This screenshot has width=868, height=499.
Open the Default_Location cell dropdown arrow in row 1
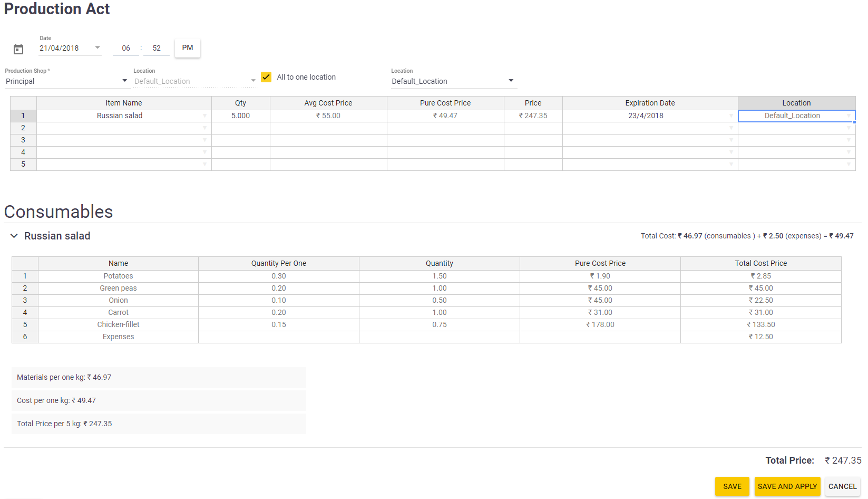(849, 116)
